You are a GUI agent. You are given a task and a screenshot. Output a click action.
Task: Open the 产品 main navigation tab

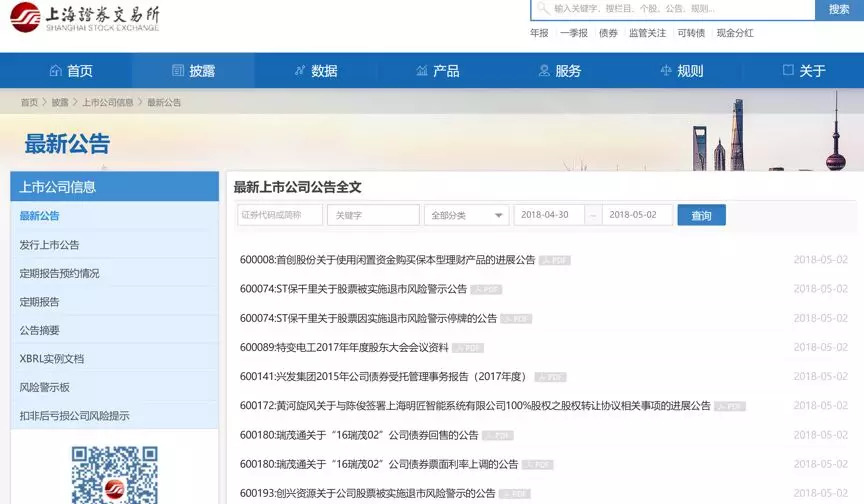point(438,71)
